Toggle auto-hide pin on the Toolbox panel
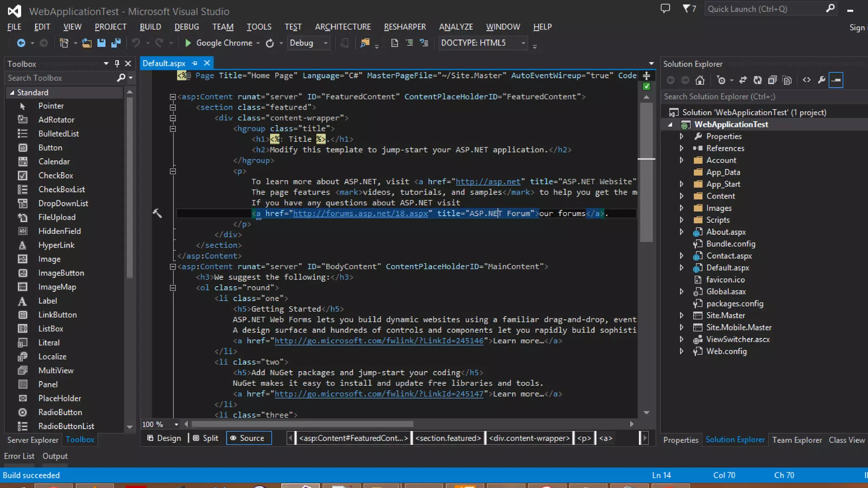 pos(117,64)
